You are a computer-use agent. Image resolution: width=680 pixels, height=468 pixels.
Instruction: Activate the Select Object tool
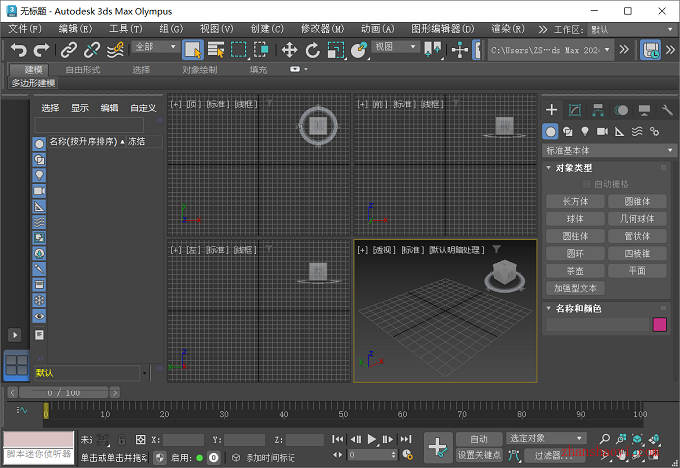click(x=193, y=50)
